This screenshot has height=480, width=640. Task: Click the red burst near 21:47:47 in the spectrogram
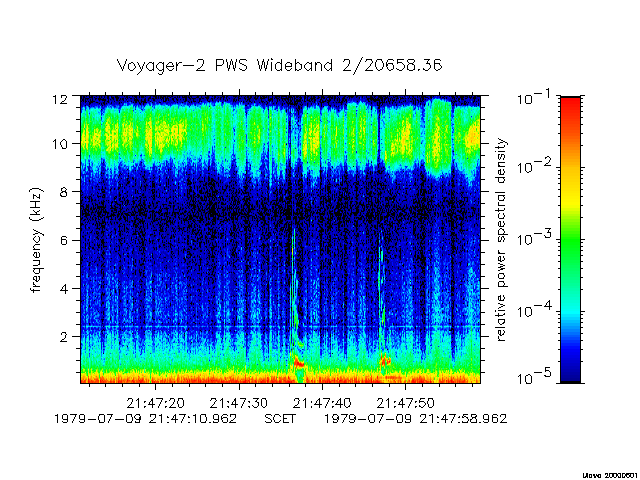[385, 360]
